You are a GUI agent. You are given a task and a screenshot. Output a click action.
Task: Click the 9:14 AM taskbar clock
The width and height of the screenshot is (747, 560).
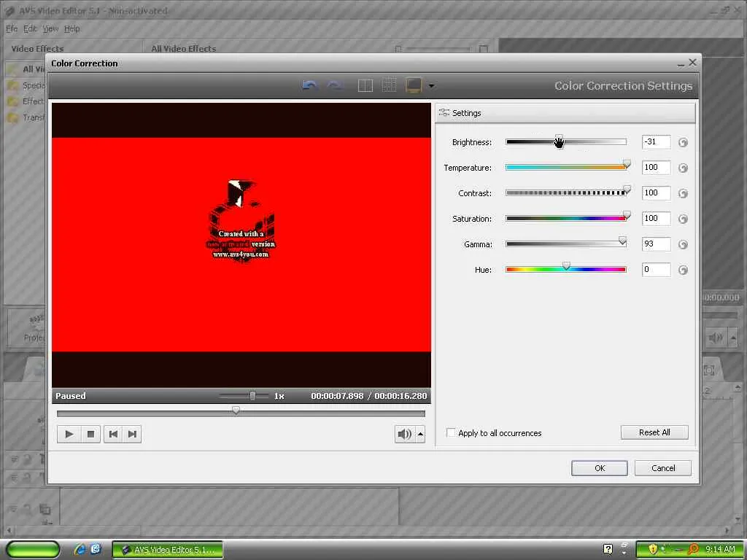pyautogui.click(x=720, y=549)
